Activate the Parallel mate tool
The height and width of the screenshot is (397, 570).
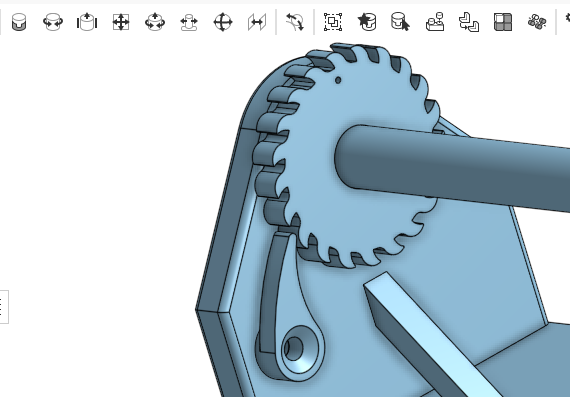(x=257, y=22)
